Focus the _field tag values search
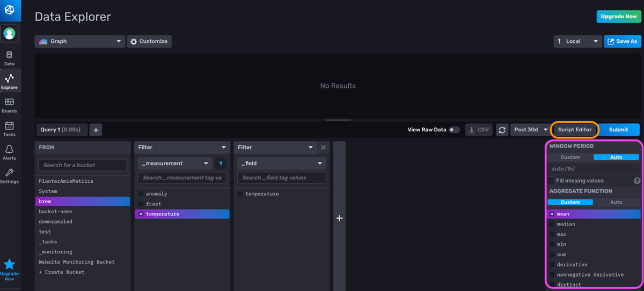 [282, 177]
